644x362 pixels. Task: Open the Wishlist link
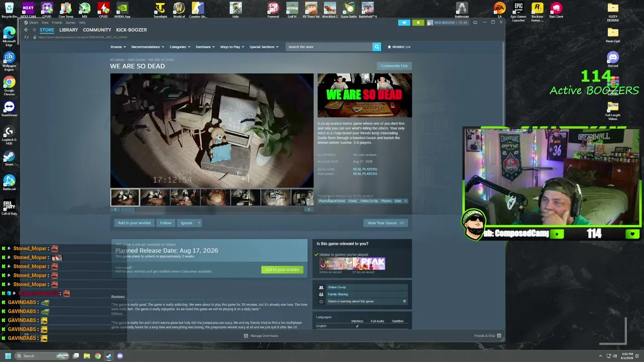398,47
